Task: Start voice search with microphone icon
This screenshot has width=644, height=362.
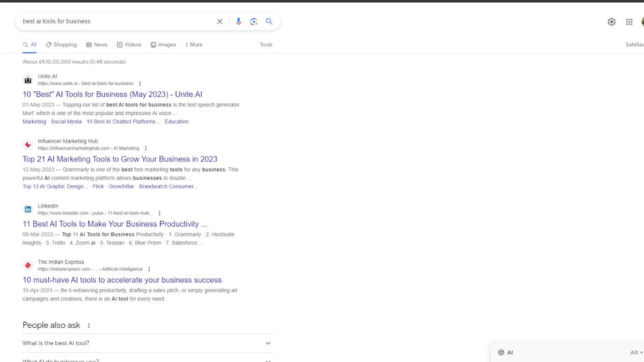Action: tap(239, 21)
